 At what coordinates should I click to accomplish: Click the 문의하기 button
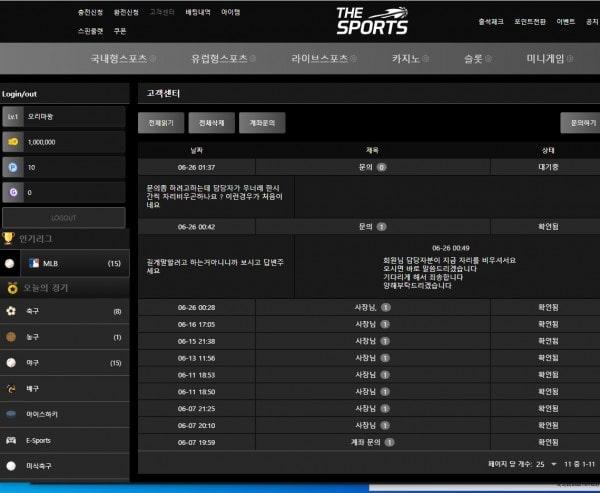580,123
